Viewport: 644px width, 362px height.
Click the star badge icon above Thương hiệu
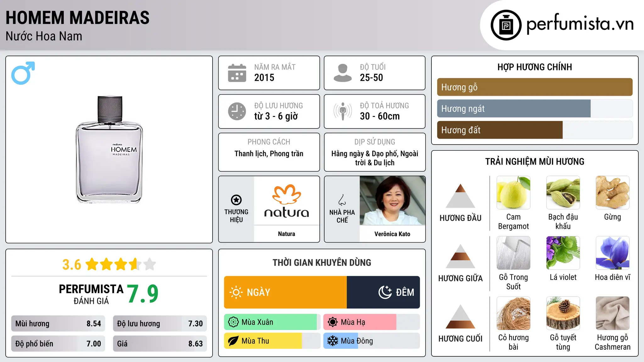(x=236, y=200)
